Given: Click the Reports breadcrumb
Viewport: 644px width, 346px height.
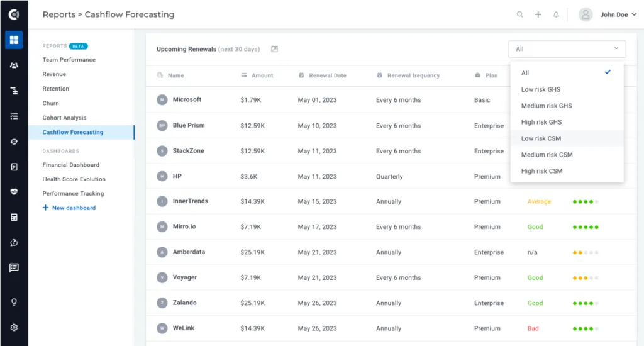Looking at the screenshot, I should click(x=58, y=14).
